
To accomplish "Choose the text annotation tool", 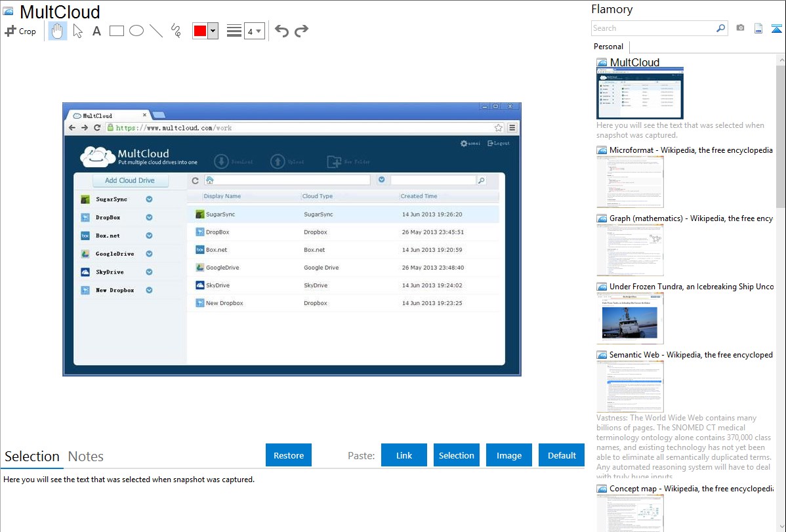I will pyautogui.click(x=96, y=31).
